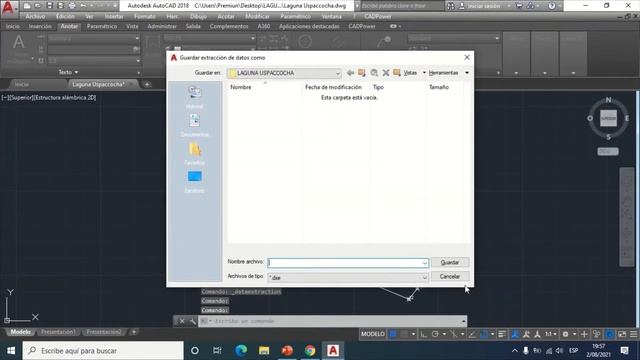
Task: Open the AutoCAD application menu logo
Action: click(9, 7)
